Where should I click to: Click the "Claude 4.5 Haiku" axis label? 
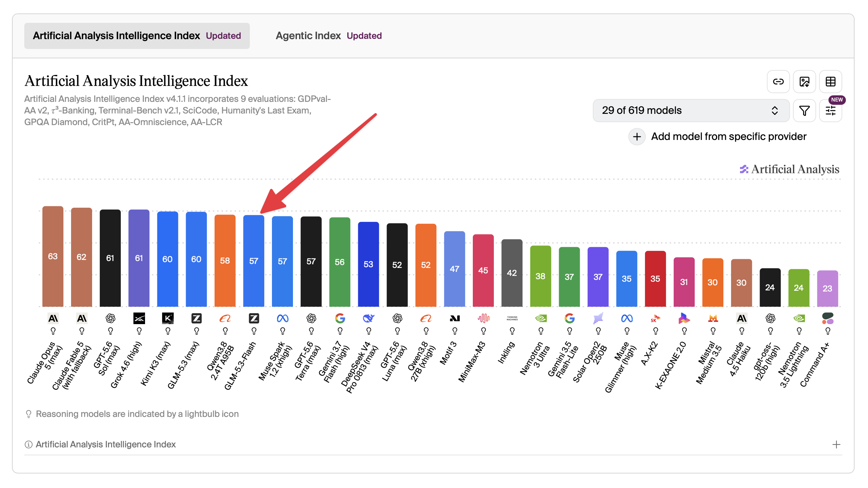[x=738, y=359]
